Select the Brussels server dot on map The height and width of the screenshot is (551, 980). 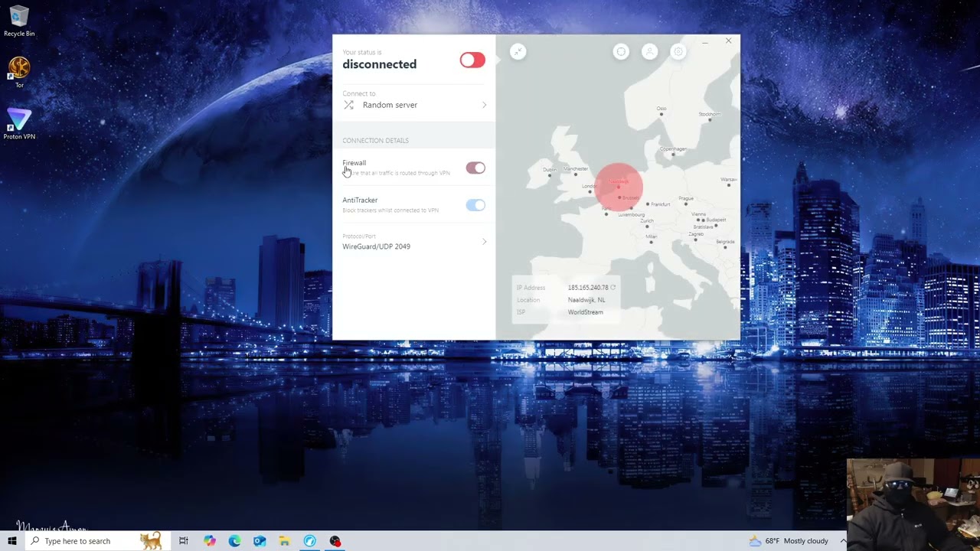click(619, 197)
